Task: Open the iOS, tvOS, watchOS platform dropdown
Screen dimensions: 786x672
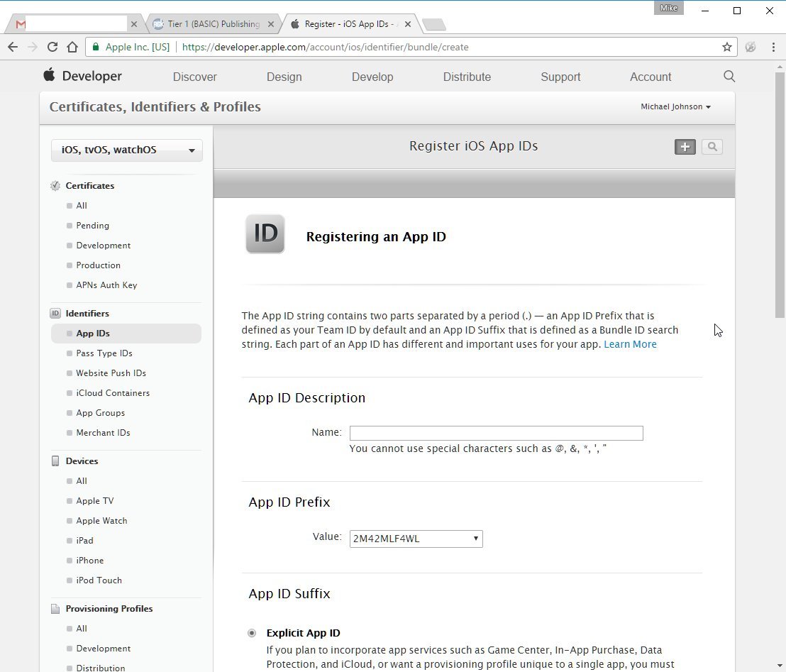Action: (x=127, y=150)
